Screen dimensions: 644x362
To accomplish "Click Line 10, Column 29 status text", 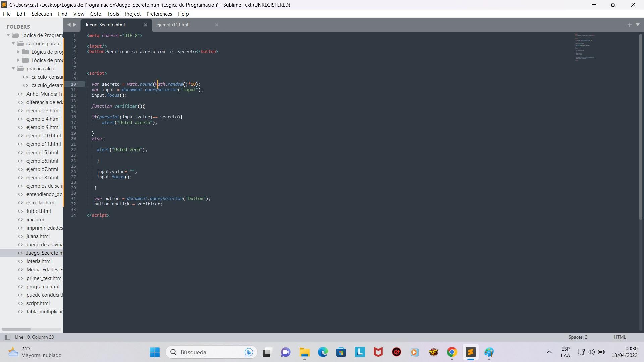I will click(x=35, y=337).
